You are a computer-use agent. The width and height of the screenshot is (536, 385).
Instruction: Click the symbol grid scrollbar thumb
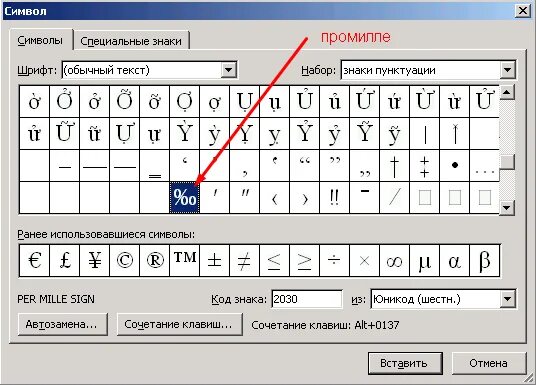pos(507,161)
